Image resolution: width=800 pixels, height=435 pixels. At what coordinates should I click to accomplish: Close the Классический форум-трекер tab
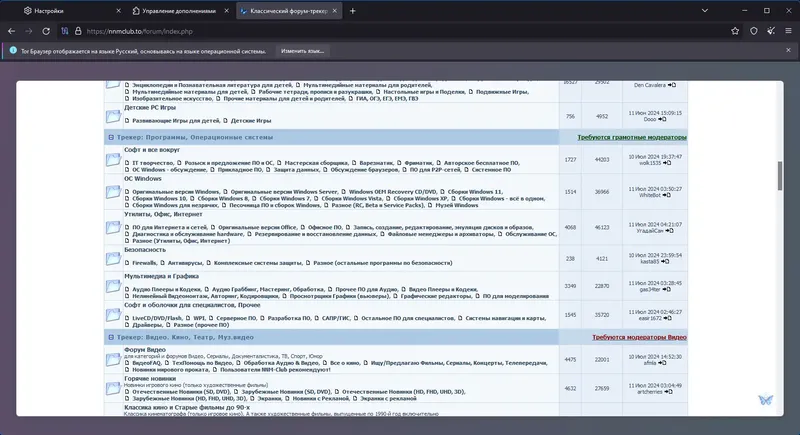pyautogui.click(x=335, y=11)
